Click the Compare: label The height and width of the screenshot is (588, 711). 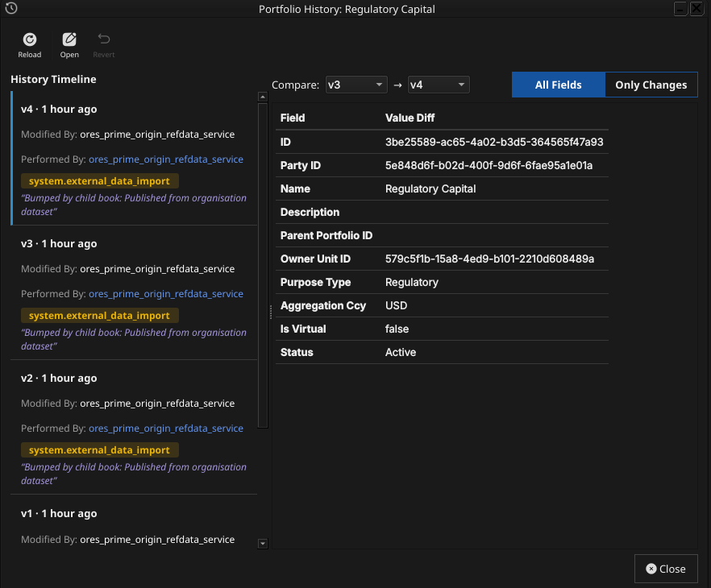tap(296, 85)
